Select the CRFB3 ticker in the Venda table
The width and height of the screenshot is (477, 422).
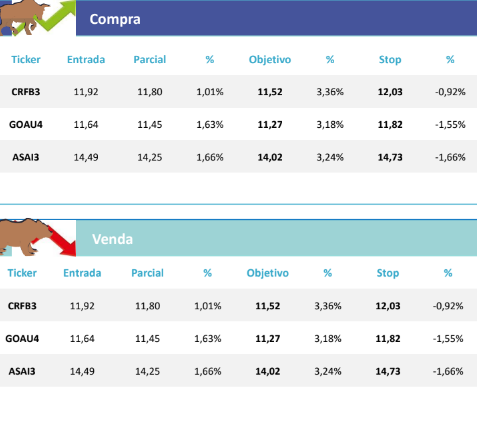click(22, 306)
